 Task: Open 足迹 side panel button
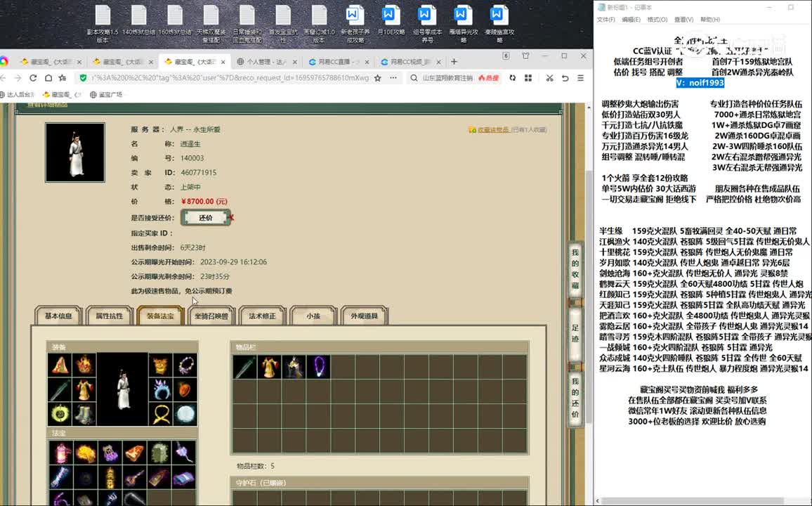(575, 334)
